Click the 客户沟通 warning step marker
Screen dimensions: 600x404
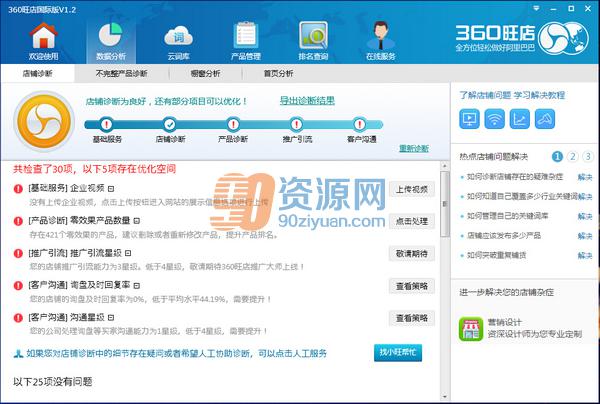[360, 124]
